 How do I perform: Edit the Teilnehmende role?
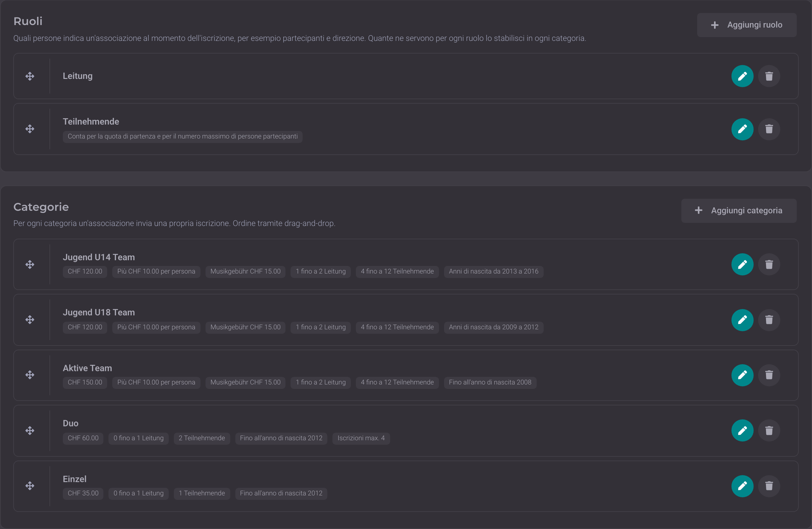[x=742, y=129]
